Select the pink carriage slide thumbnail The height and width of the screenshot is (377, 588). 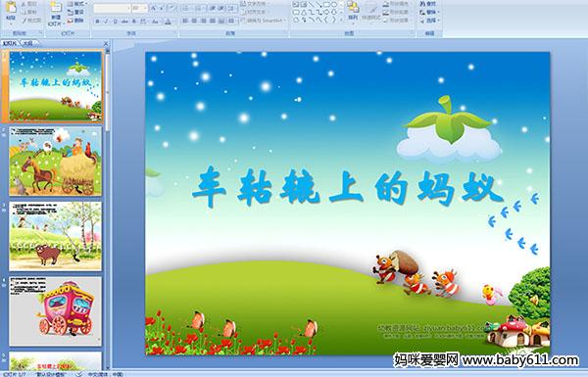click(x=55, y=311)
